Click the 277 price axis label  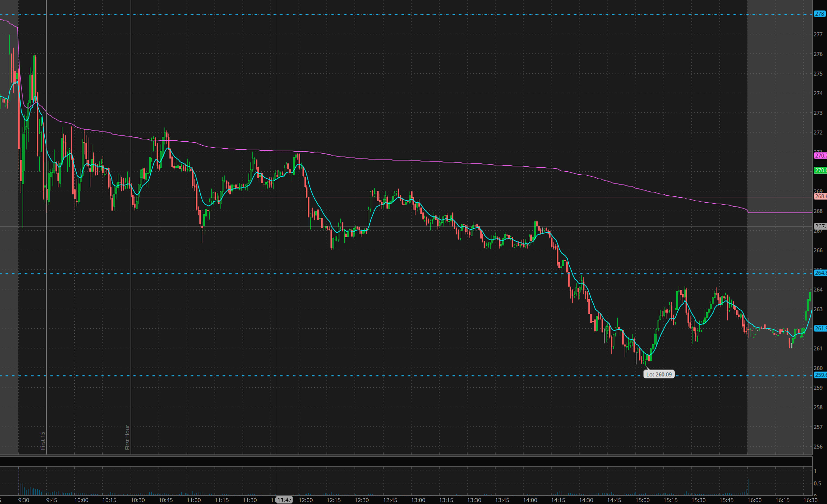click(x=818, y=35)
